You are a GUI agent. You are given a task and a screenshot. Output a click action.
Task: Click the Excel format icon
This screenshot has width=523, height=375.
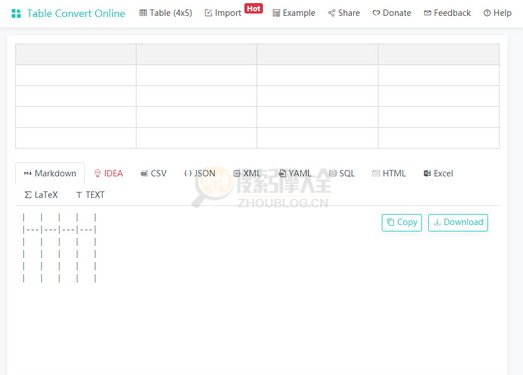click(427, 173)
